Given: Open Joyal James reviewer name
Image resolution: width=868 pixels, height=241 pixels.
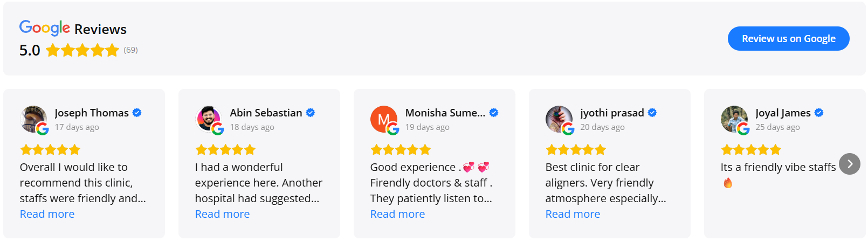Looking at the screenshot, I should click(783, 113).
